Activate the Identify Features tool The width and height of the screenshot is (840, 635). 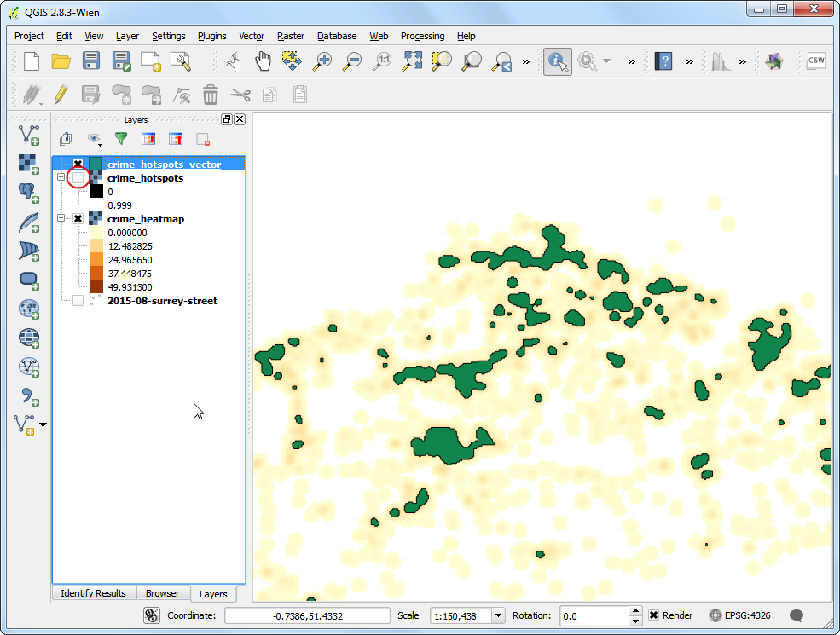click(557, 61)
